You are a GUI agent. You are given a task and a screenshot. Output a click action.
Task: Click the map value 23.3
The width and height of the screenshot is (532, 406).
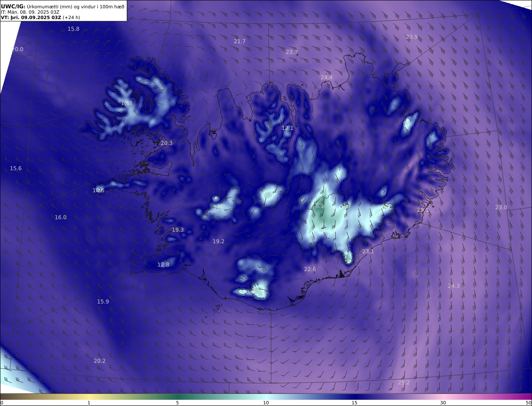point(292,52)
